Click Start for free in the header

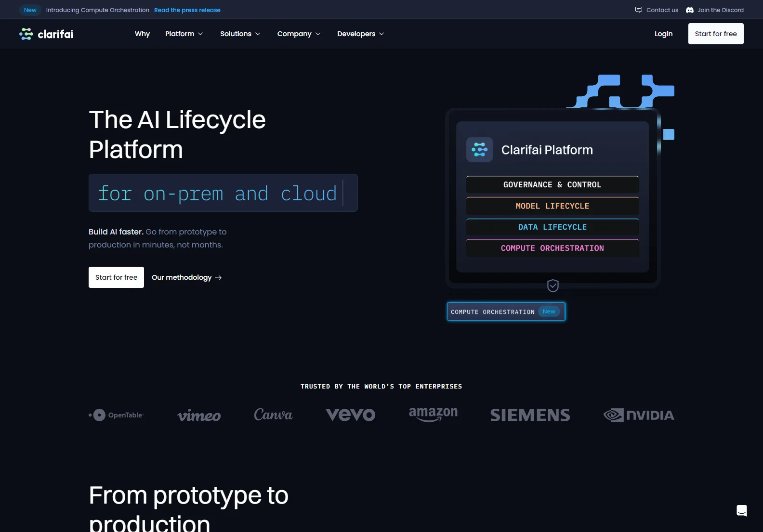pos(716,34)
